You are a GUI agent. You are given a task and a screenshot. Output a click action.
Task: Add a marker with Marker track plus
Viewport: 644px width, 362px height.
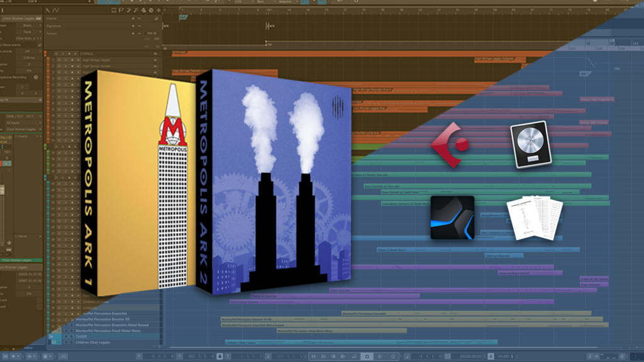[x=133, y=18]
